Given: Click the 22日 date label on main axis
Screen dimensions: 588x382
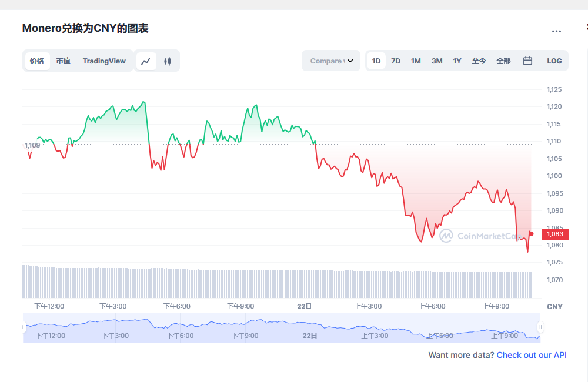Looking at the screenshot, I should (304, 306).
